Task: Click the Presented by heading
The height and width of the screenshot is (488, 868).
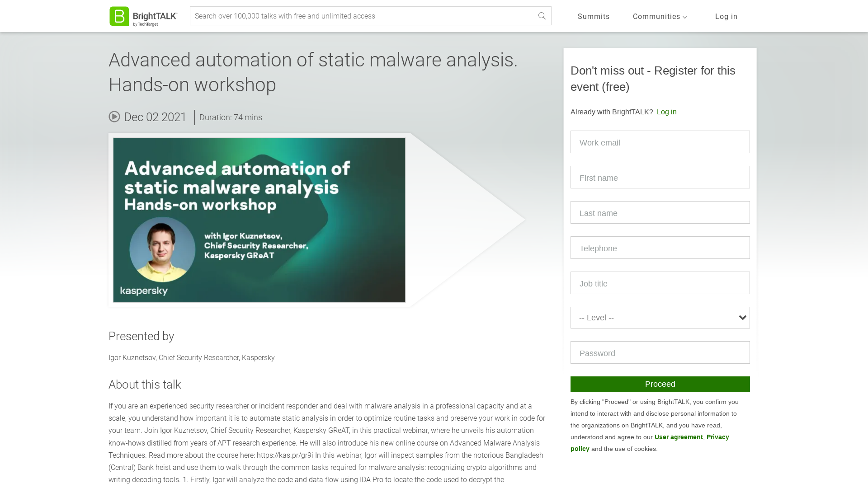Action: 141,336
